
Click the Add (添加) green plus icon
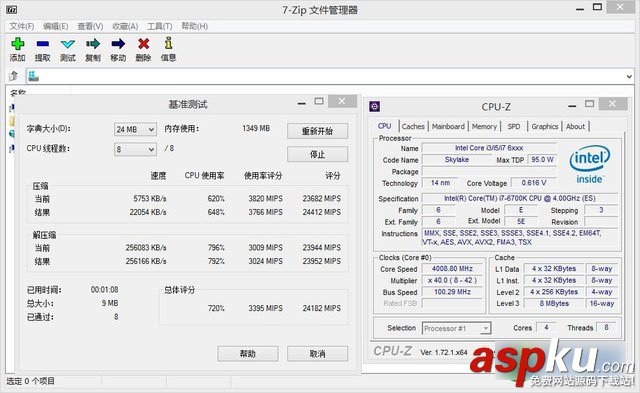click(x=18, y=44)
